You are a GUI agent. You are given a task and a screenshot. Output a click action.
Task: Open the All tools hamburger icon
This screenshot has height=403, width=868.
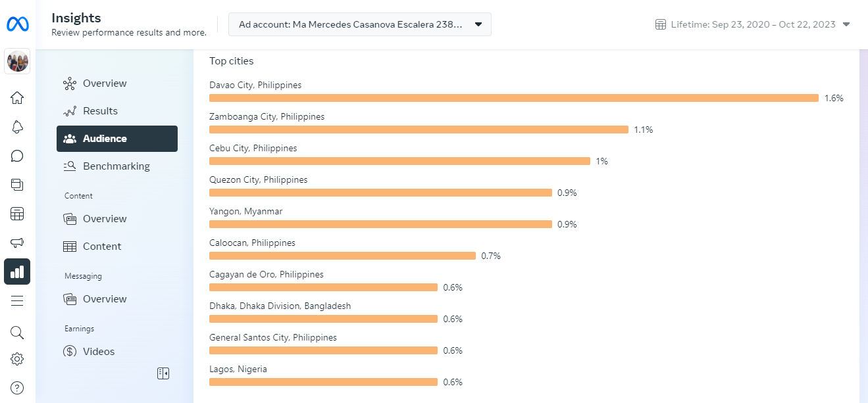tap(17, 300)
